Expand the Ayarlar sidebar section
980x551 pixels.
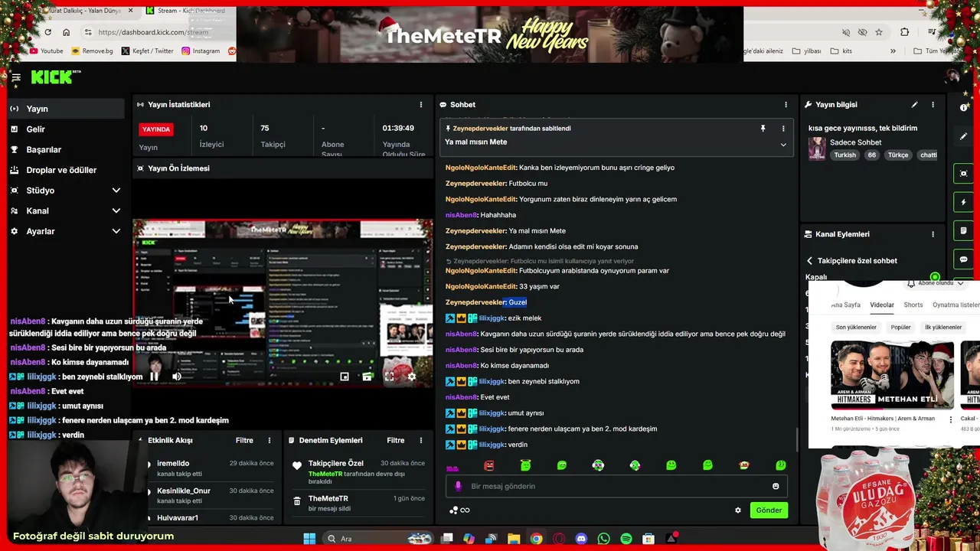pos(116,231)
